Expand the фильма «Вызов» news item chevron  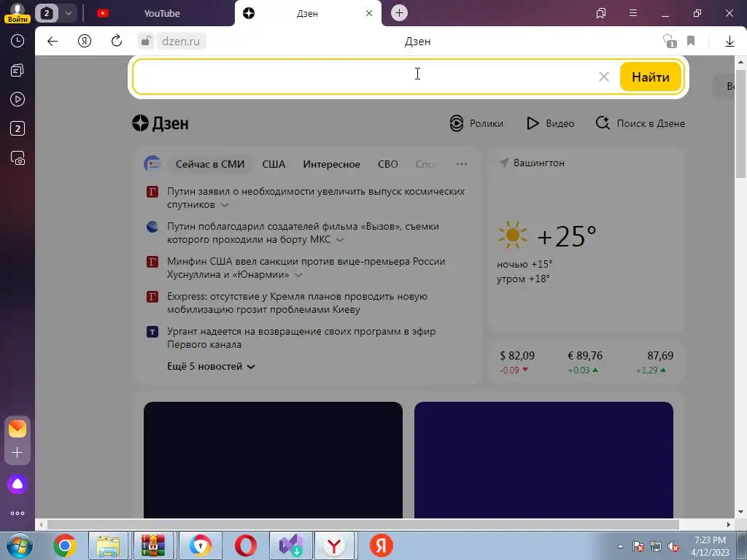(x=340, y=240)
